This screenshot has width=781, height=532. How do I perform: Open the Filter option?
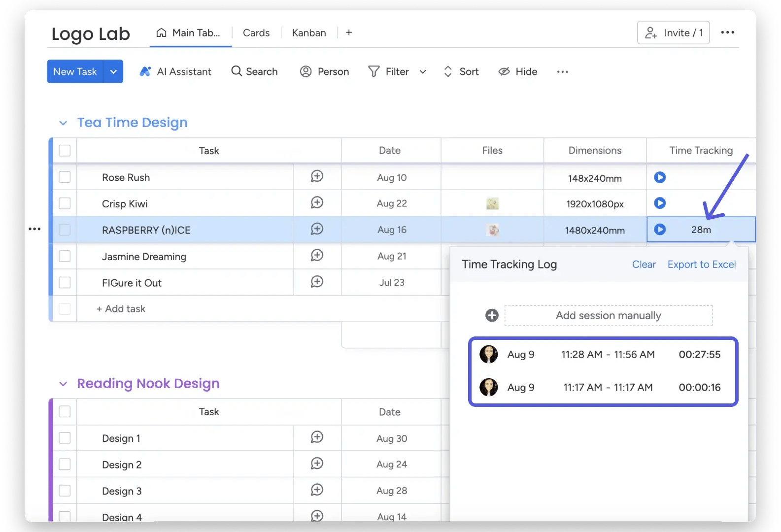[389, 71]
